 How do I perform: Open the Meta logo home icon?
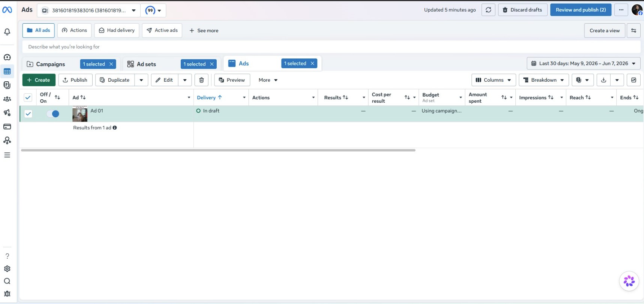click(7, 10)
